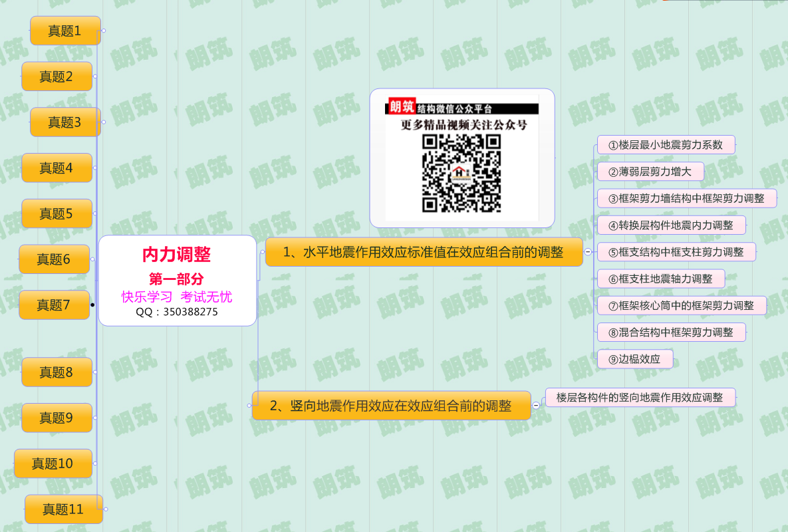Select main topic 2、竖向地震作用效应在效应组合前的调整
The image size is (788, 532).
(x=391, y=405)
